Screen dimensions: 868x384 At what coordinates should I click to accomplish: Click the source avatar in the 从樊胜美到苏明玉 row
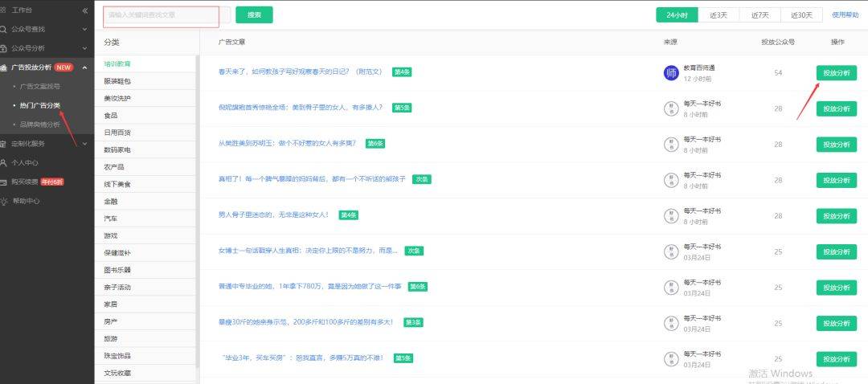(671, 145)
